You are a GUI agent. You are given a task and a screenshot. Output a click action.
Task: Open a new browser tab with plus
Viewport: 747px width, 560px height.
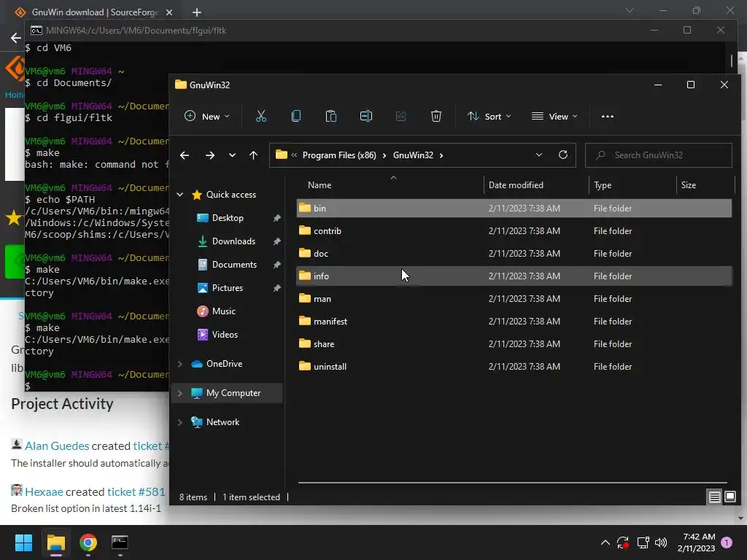[197, 12]
